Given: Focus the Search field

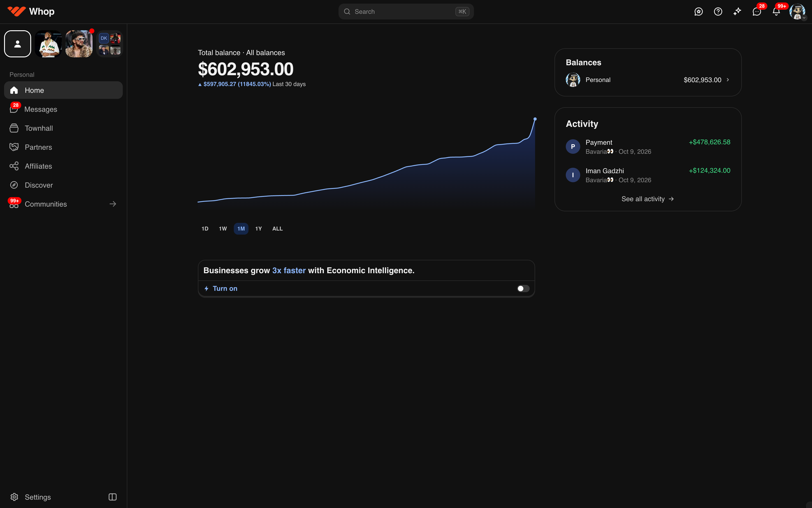Looking at the screenshot, I should click(406, 12).
